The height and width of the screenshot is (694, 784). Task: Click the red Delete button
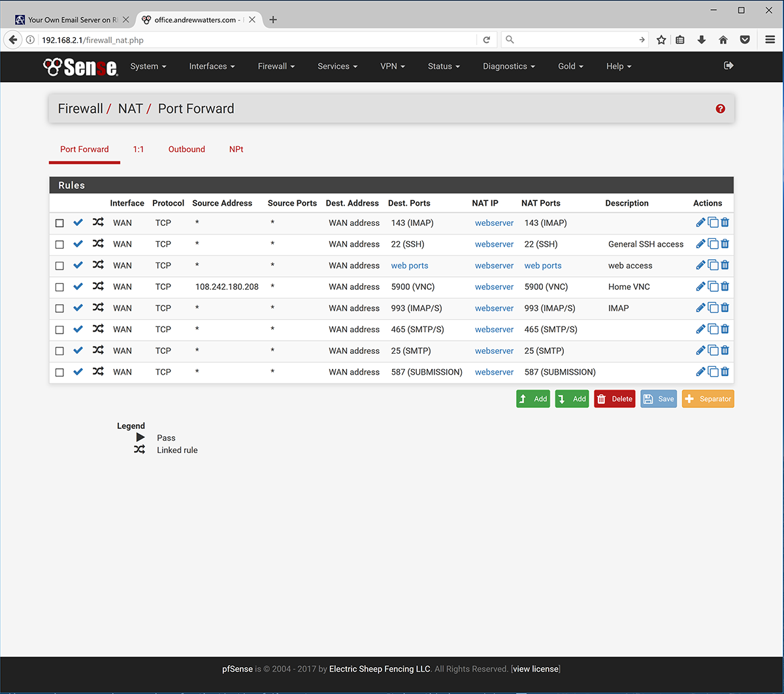pos(615,399)
